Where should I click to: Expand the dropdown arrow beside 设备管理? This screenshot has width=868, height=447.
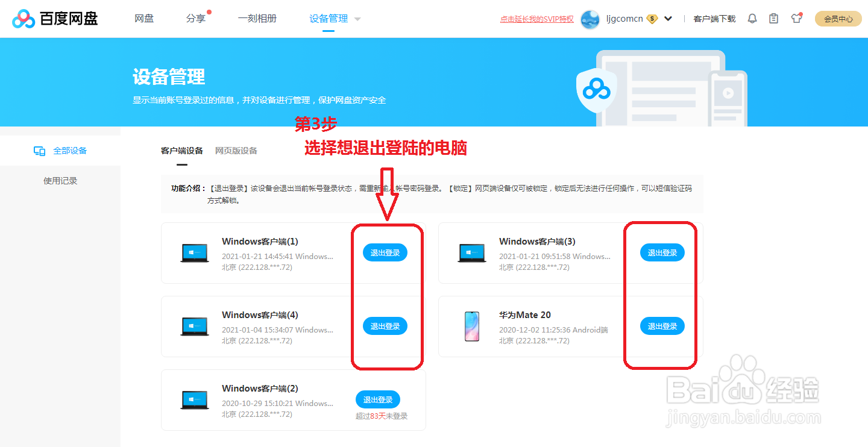tap(357, 19)
